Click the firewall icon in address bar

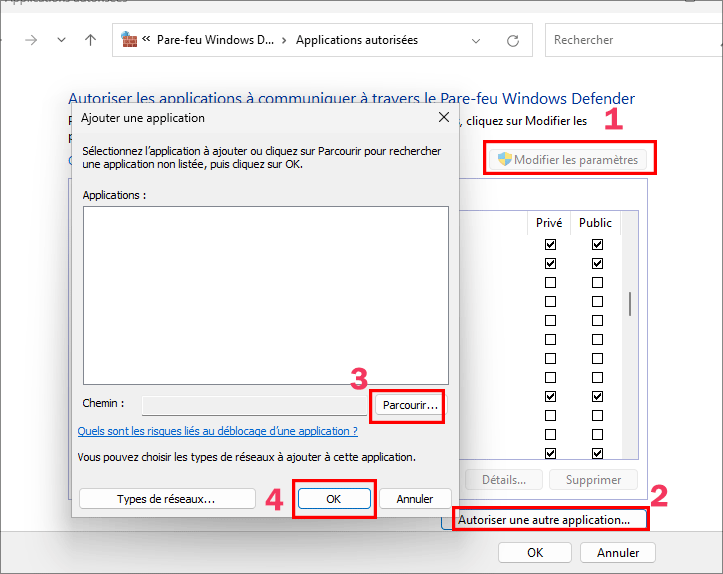point(128,40)
